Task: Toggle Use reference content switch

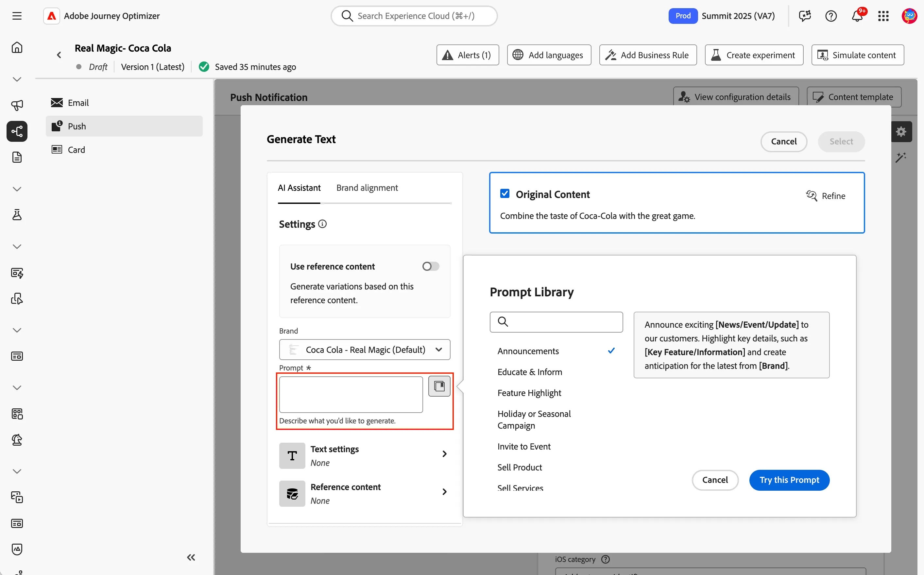Action: (431, 266)
